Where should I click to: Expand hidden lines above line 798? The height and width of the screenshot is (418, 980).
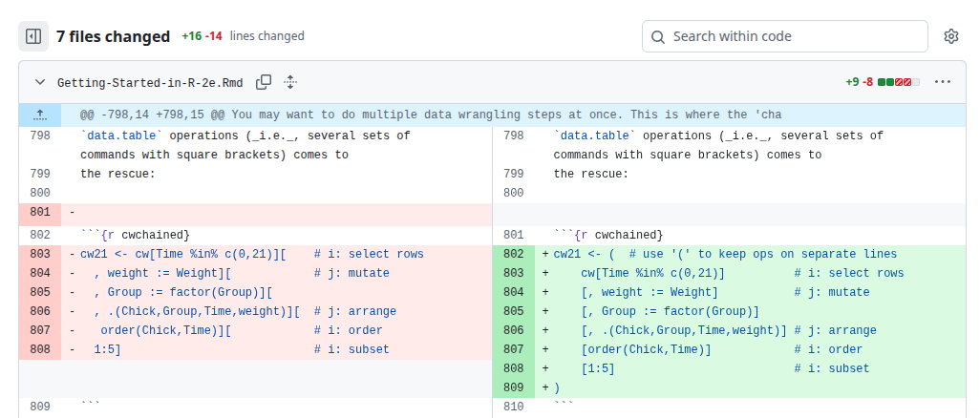[40, 115]
